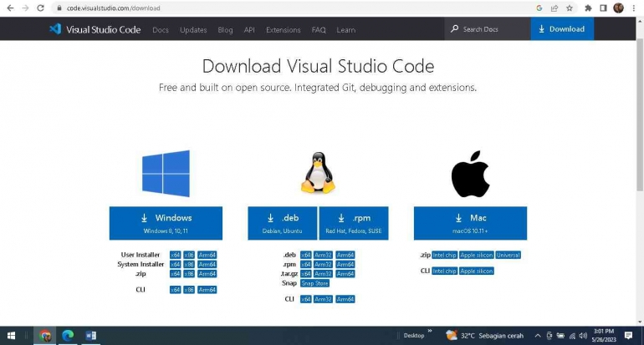Open the Snap Store link
The width and height of the screenshot is (644, 345).
(x=314, y=283)
